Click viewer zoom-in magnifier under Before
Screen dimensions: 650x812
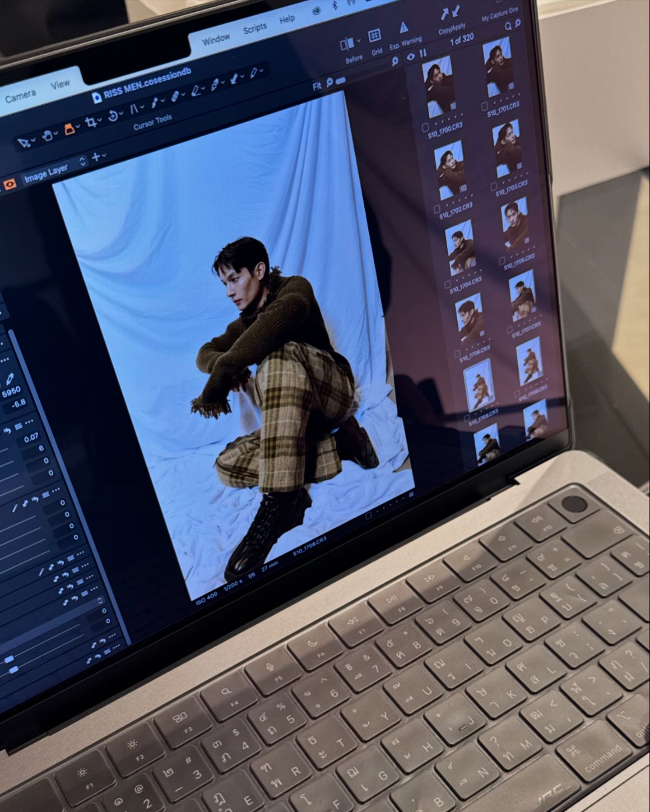pyautogui.click(x=395, y=62)
